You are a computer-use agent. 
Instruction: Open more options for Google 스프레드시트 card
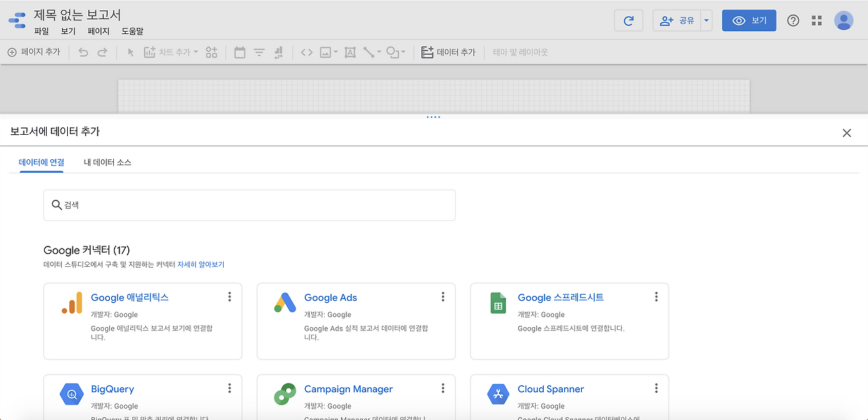point(656,297)
